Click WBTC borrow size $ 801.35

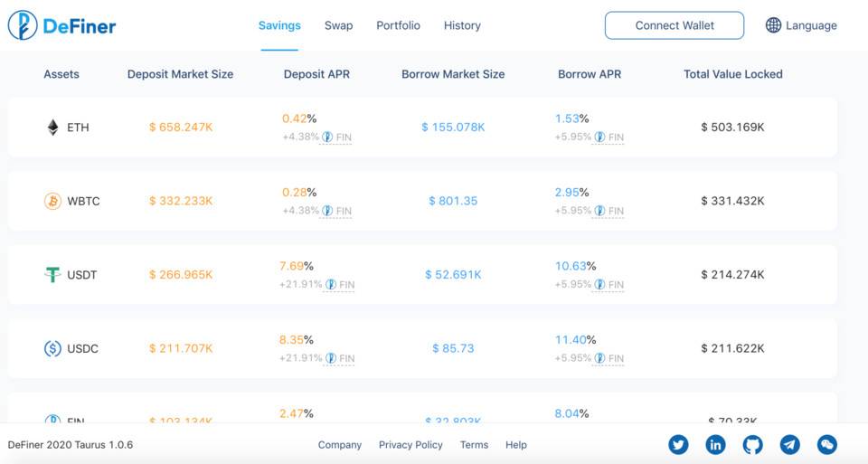[x=453, y=201]
